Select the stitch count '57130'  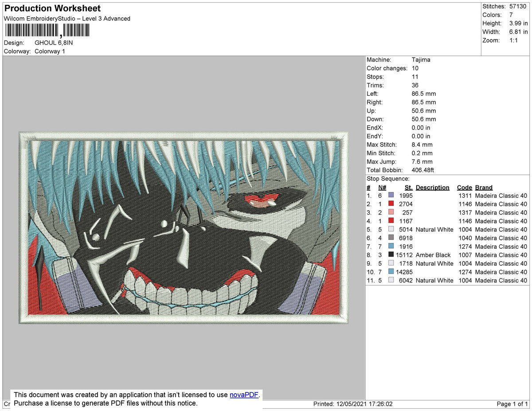click(519, 6)
